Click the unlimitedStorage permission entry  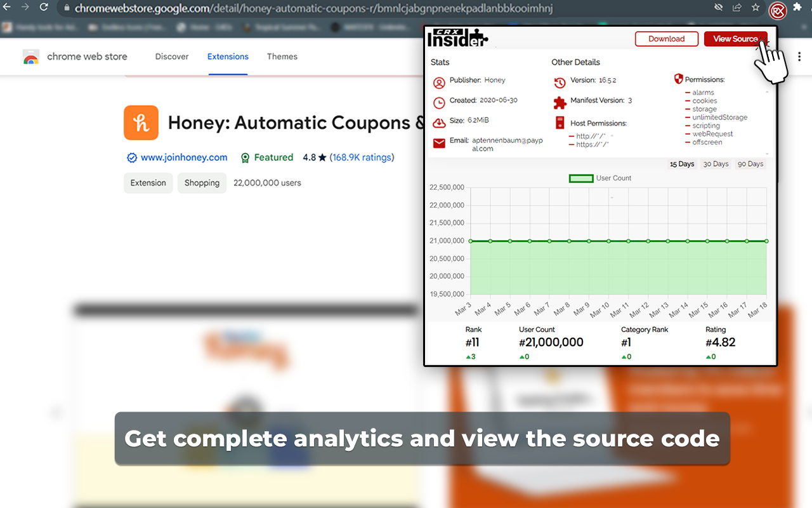720,117
